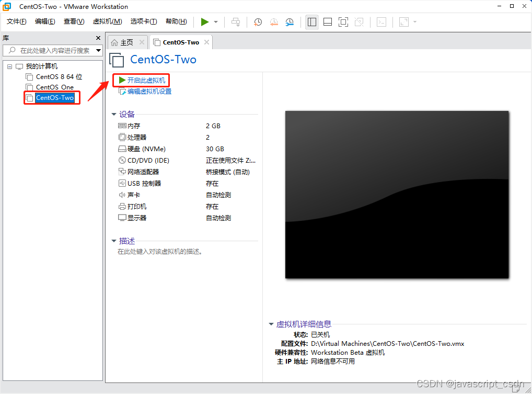The image size is (532, 394).
Task: Click the 硬盘 (NVMe) device row
Action: coord(187,149)
